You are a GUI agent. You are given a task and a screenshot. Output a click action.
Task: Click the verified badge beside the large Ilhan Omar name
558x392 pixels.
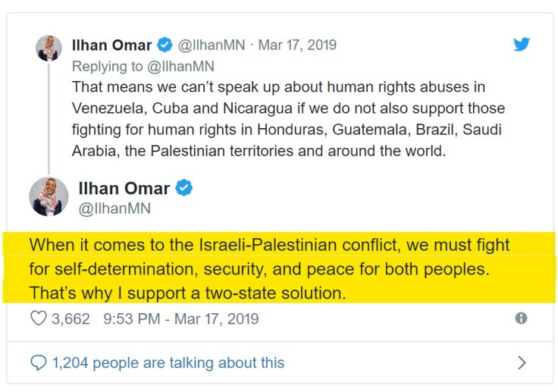[x=183, y=187]
